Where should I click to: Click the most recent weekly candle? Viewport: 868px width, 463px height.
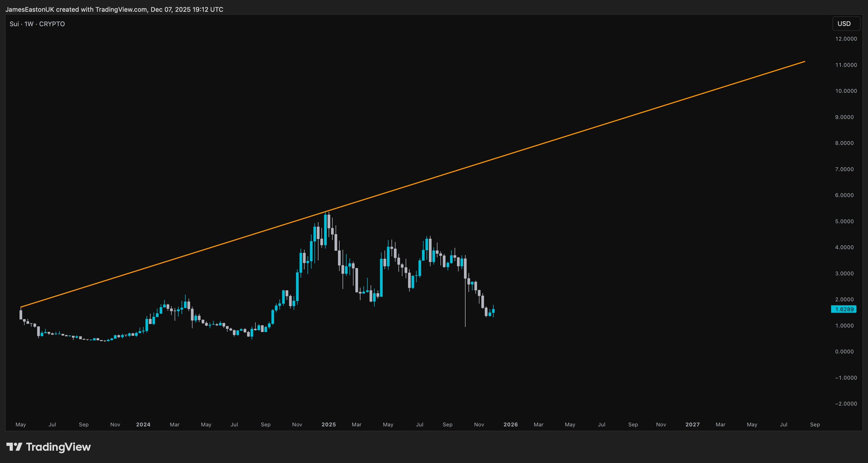(x=493, y=311)
